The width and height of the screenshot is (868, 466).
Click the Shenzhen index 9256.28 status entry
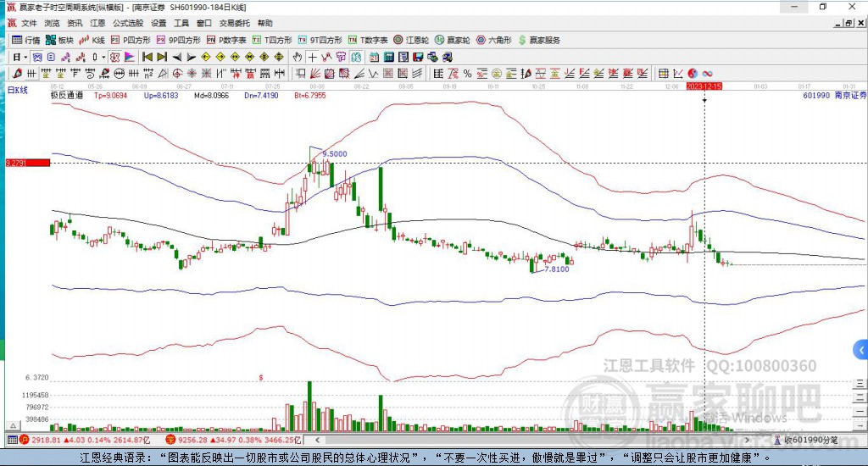pyautogui.click(x=234, y=440)
